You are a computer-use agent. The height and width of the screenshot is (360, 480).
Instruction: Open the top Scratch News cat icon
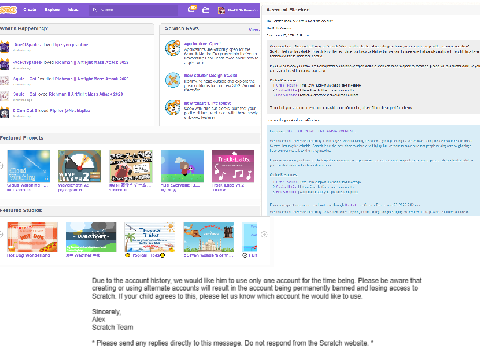(172, 48)
